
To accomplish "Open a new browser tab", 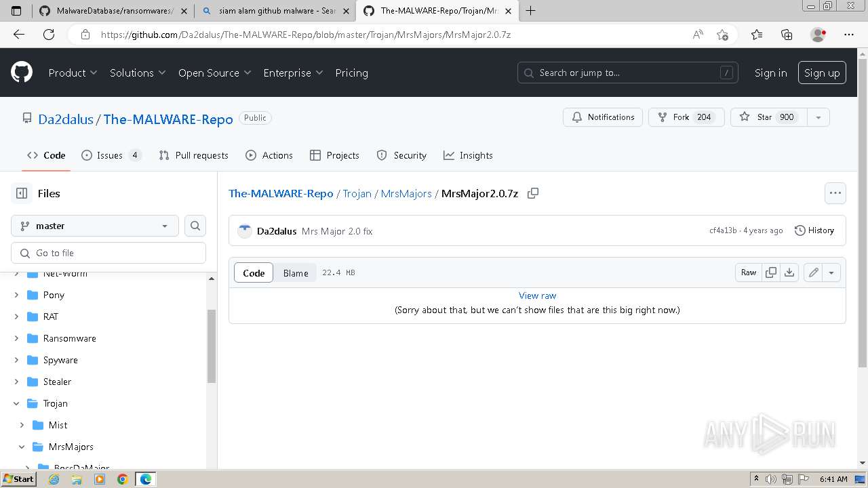I will (x=530, y=11).
